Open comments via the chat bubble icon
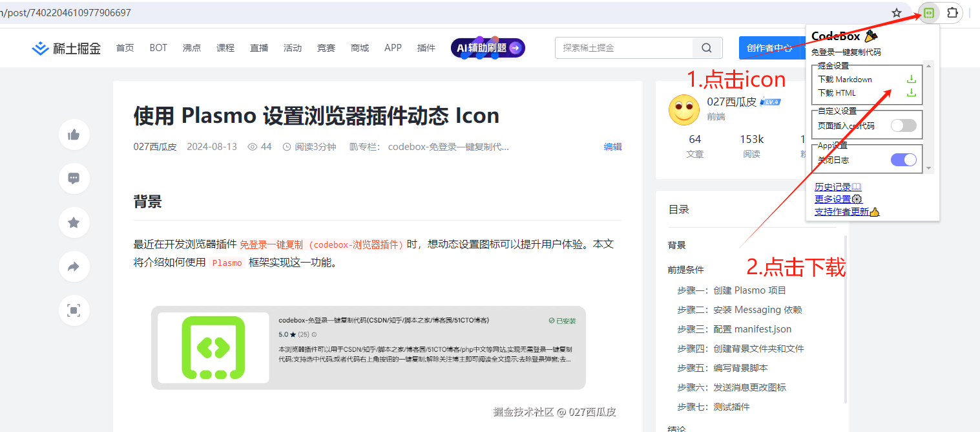 [74, 178]
